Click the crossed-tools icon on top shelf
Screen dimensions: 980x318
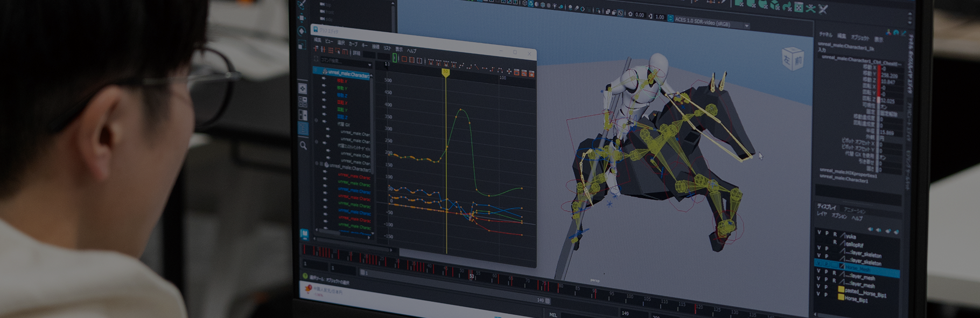click(x=823, y=9)
